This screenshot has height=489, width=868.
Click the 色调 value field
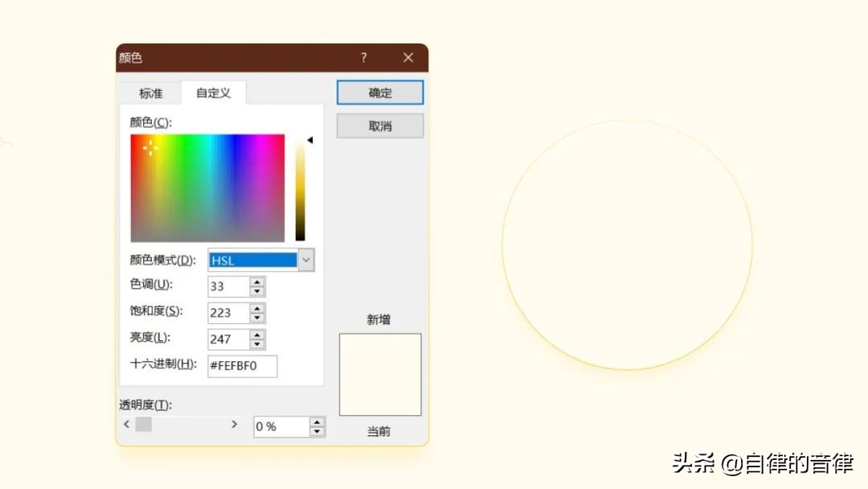[x=228, y=286]
